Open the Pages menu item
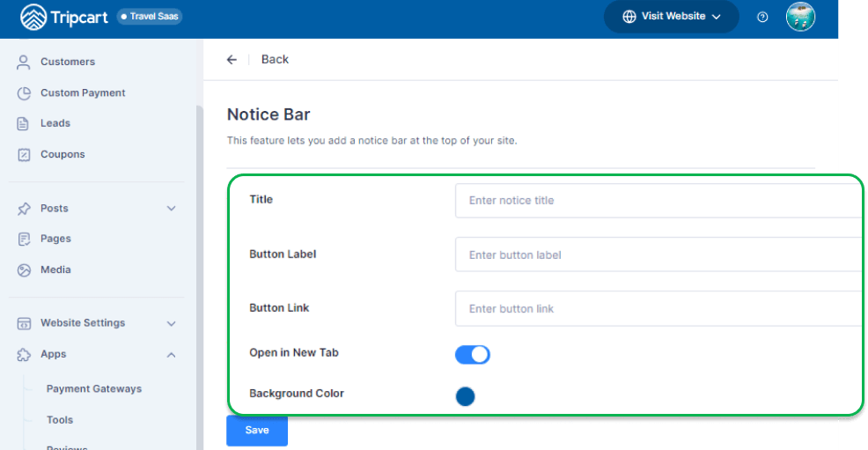 click(56, 239)
